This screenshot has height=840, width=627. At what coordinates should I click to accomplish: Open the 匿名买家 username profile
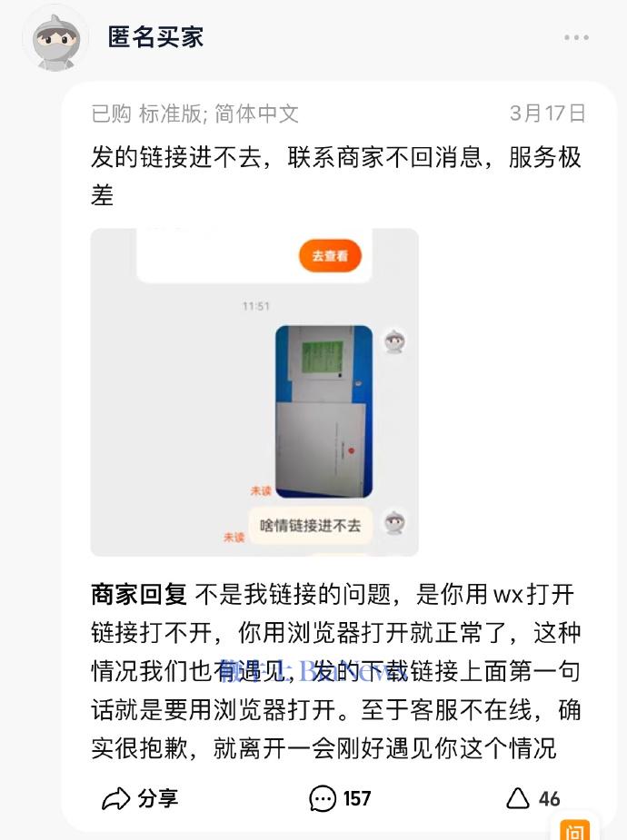[155, 37]
